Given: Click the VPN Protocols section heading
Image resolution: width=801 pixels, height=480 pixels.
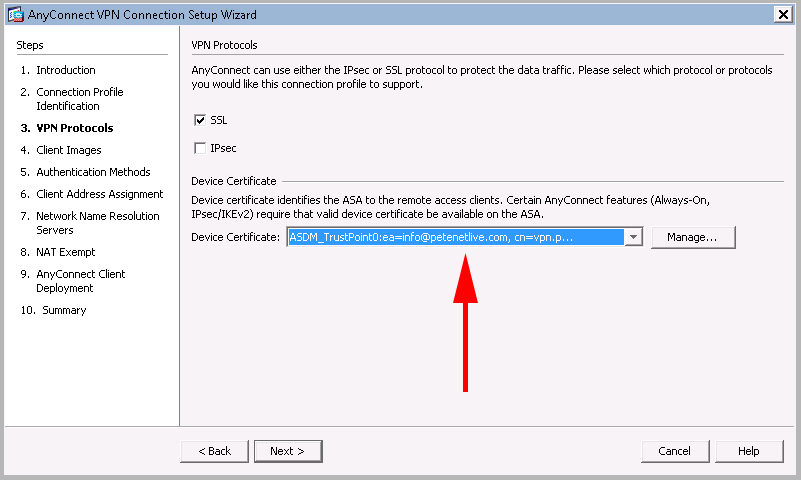Looking at the screenshot, I should 224,45.
